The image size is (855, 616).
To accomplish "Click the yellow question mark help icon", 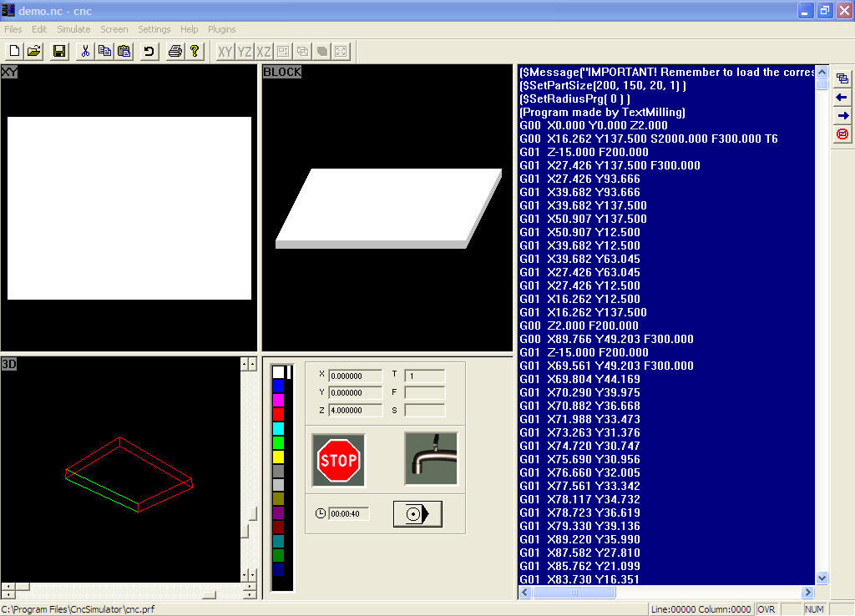I will coord(194,52).
